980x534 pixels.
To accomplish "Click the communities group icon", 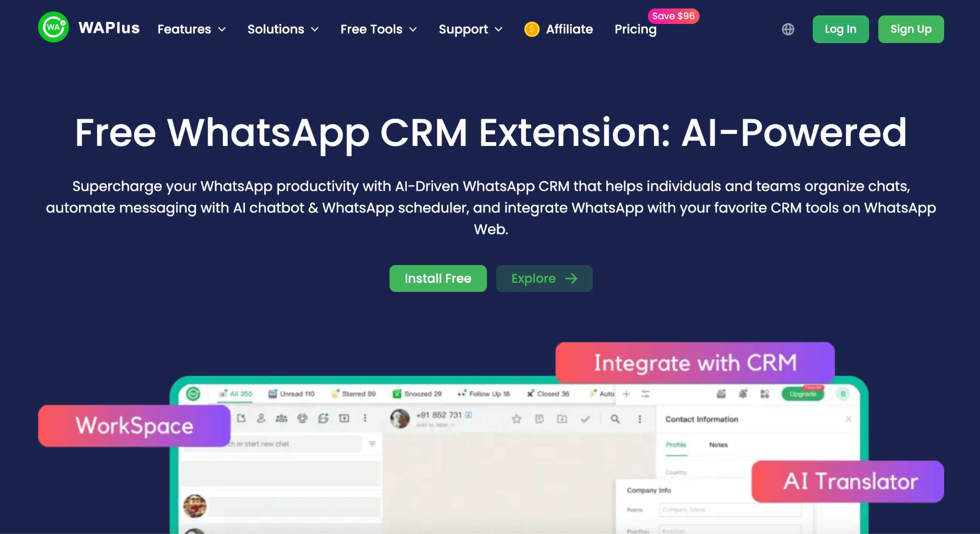I will (281, 418).
